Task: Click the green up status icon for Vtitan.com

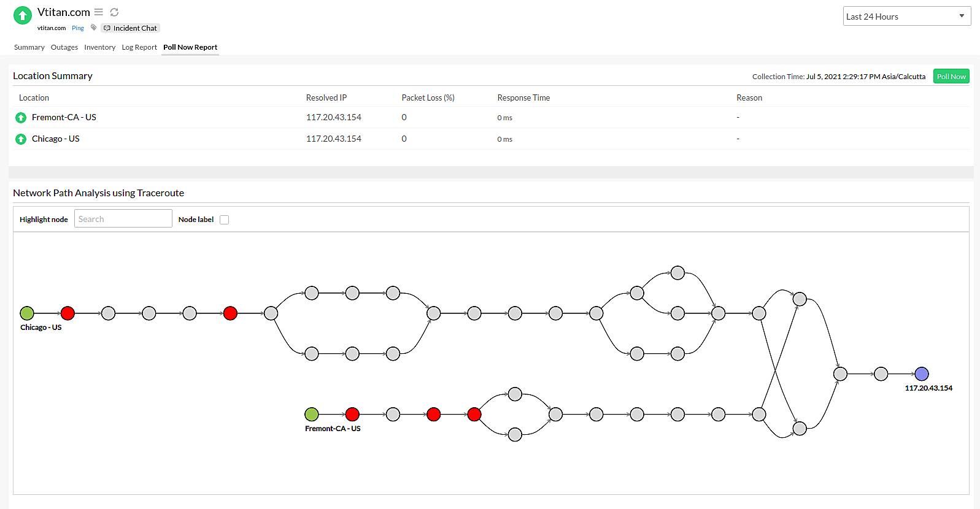Action: point(23,15)
